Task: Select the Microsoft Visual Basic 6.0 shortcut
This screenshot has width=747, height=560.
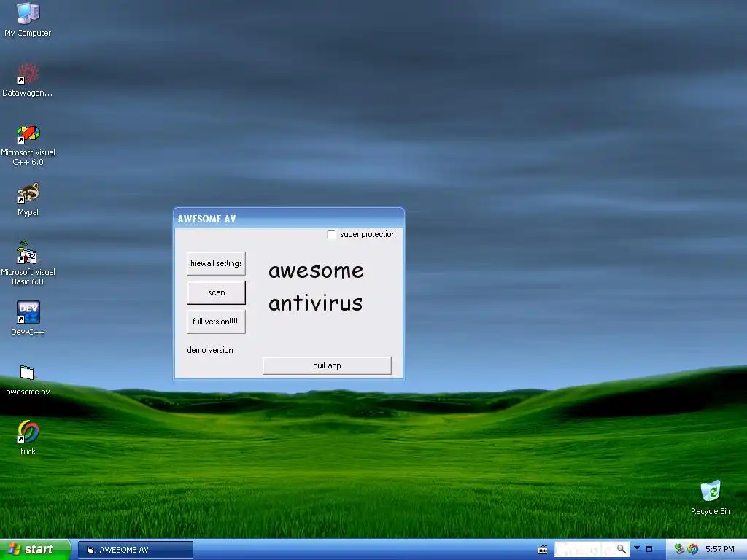Action: (x=28, y=263)
